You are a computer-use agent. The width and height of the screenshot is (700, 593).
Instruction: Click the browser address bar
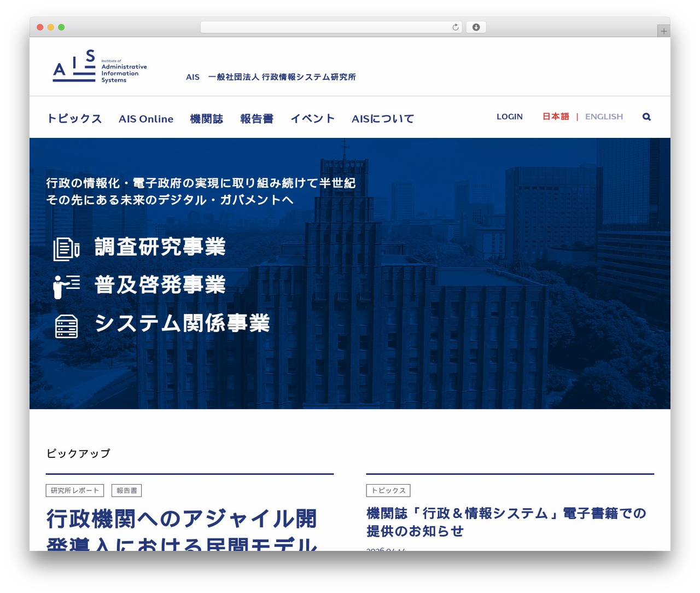click(x=331, y=27)
